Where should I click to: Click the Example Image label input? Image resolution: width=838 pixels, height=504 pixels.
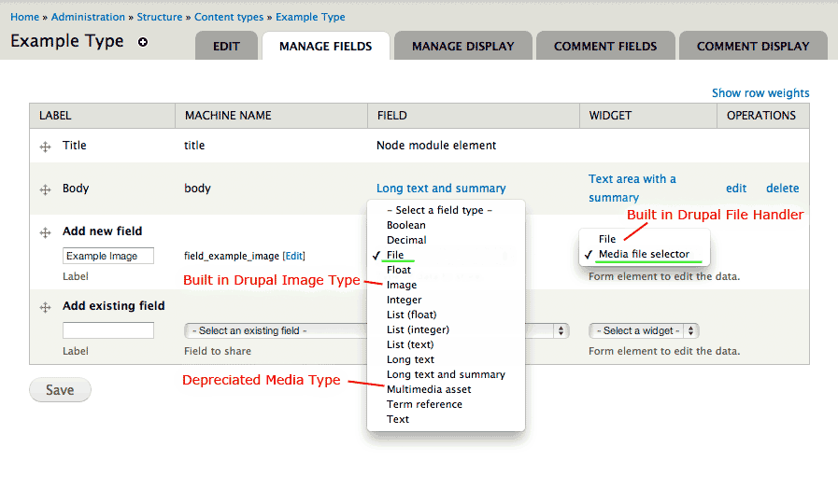coord(108,256)
